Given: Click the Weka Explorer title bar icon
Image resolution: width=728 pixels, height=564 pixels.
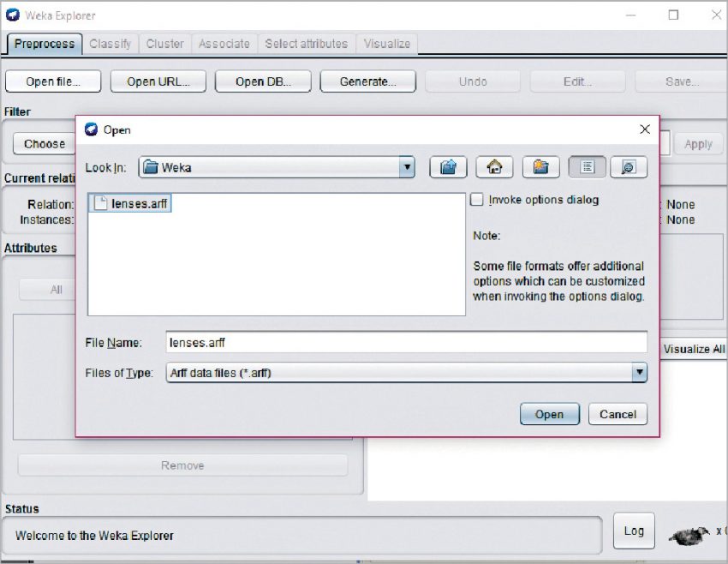Looking at the screenshot, I should 10,15.
